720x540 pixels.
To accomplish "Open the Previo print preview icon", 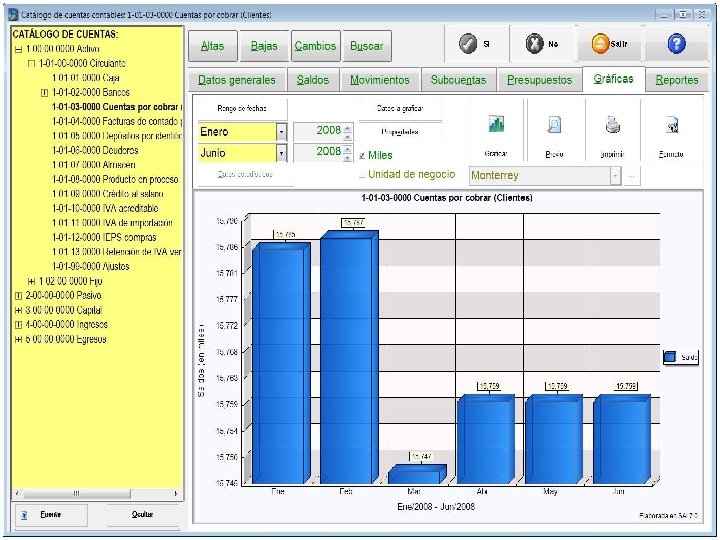I will [554, 125].
